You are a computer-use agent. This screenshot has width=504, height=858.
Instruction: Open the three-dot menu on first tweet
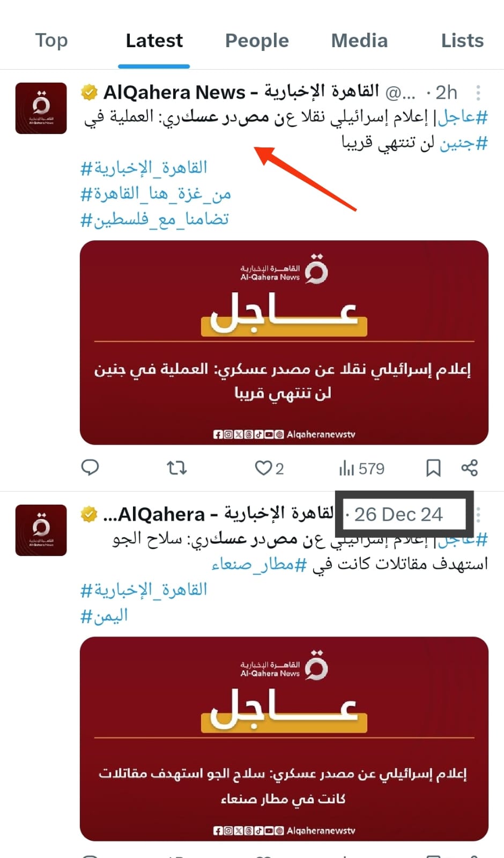(x=478, y=93)
